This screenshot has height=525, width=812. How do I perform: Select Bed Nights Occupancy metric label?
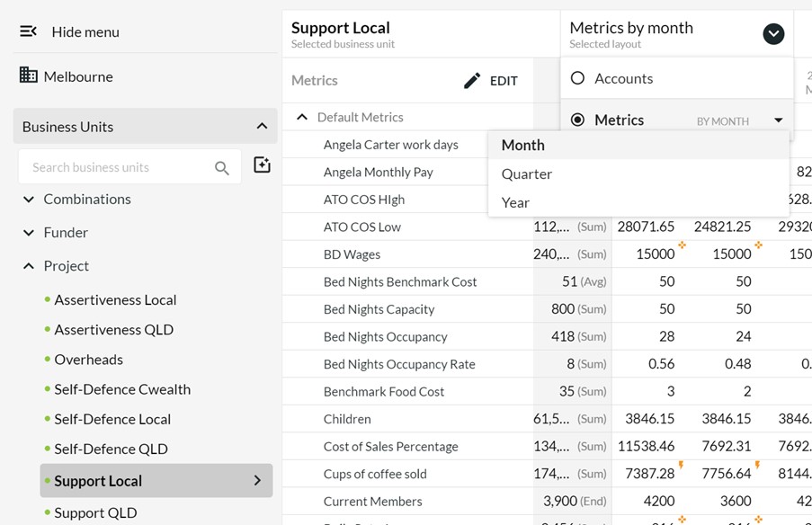385,337
